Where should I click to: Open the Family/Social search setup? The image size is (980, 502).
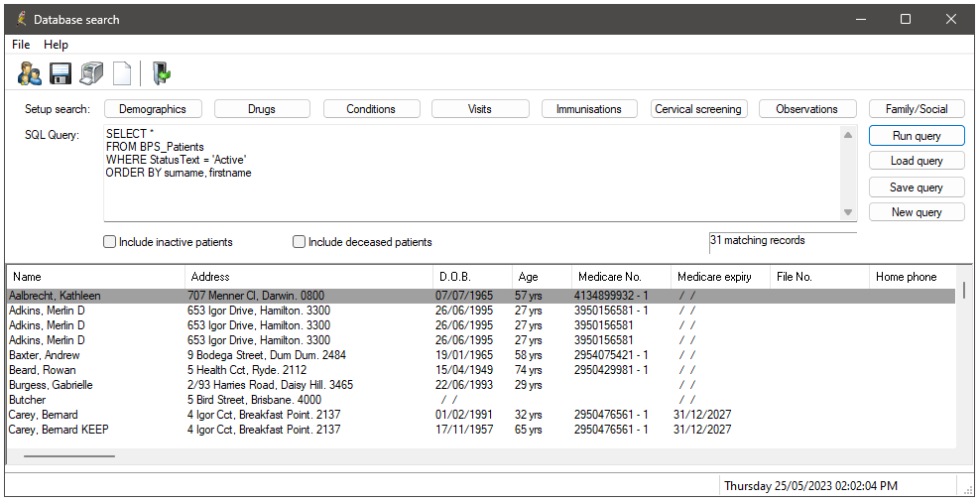coord(917,109)
